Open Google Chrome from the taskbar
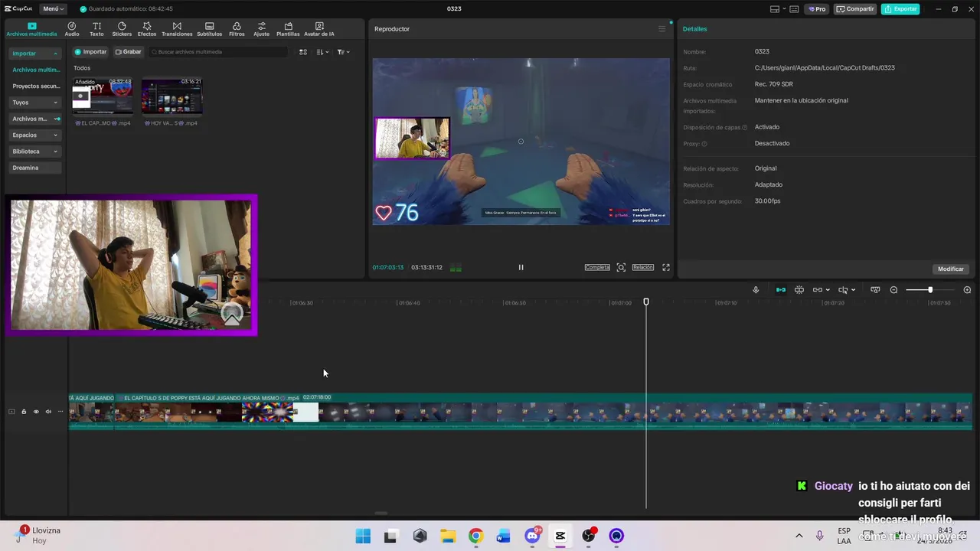 point(475,536)
